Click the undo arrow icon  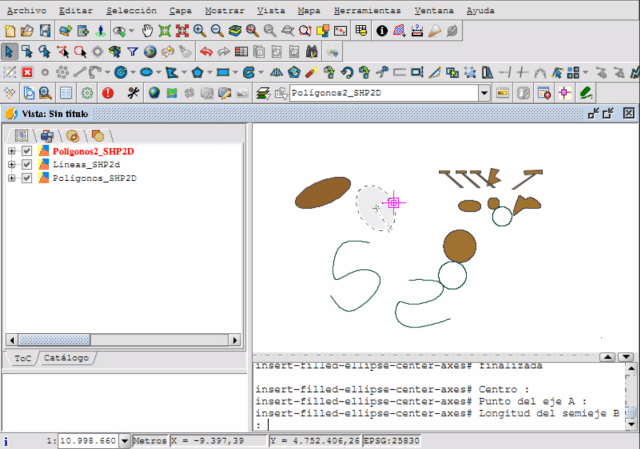click(x=207, y=51)
